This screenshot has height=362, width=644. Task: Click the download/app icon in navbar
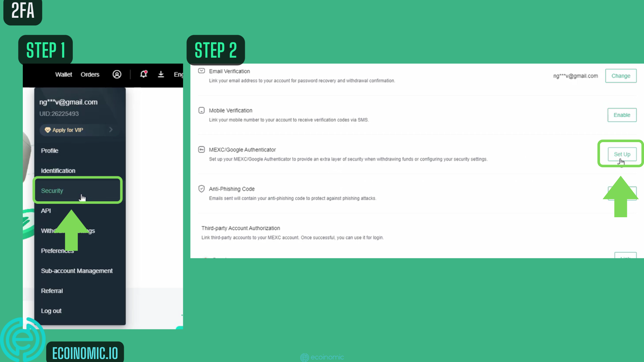click(x=161, y=74)
